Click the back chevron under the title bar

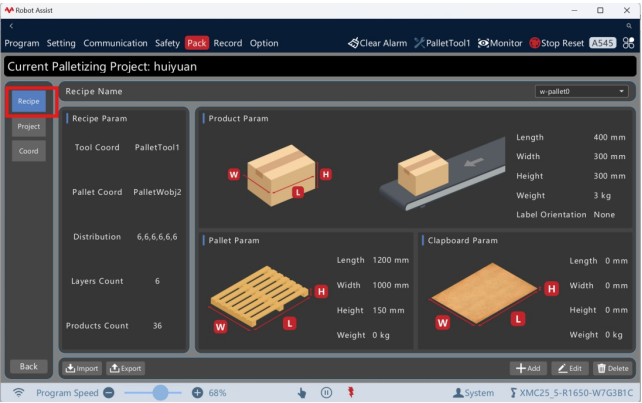[x=11, y=26]
